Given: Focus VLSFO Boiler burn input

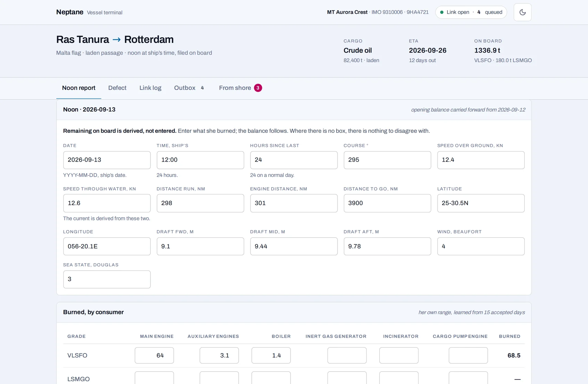Looking at the screenshot, I should (271, 355).
